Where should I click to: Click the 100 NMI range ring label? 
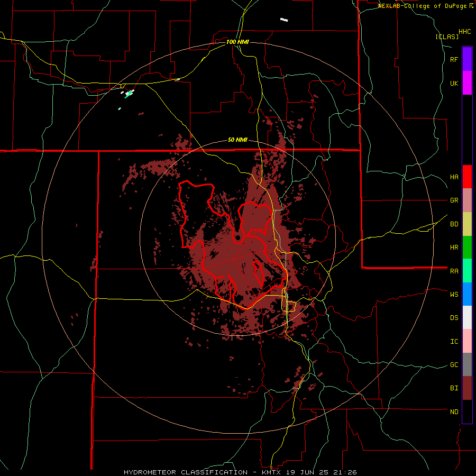coord(237,42)
